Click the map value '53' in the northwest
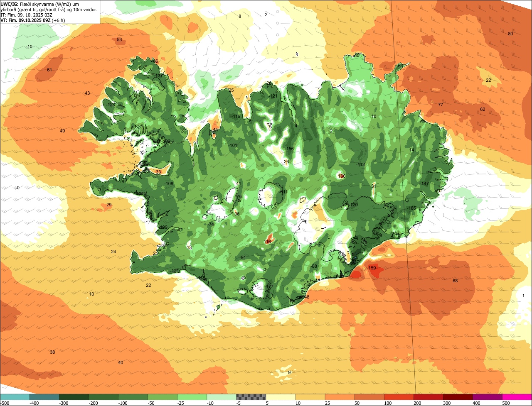Screen dimensions: 532x406 (x=119, y=39)
